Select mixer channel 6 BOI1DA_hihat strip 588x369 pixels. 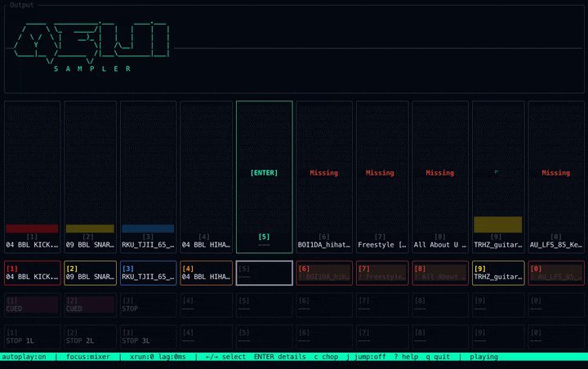(x=324, y=177)
